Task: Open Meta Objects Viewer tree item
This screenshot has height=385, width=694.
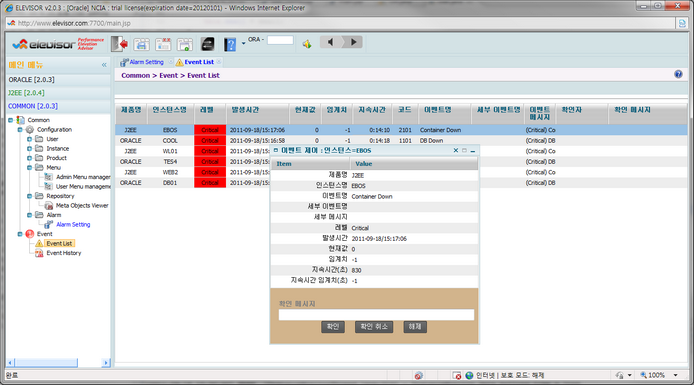Action: coord(82,205)
